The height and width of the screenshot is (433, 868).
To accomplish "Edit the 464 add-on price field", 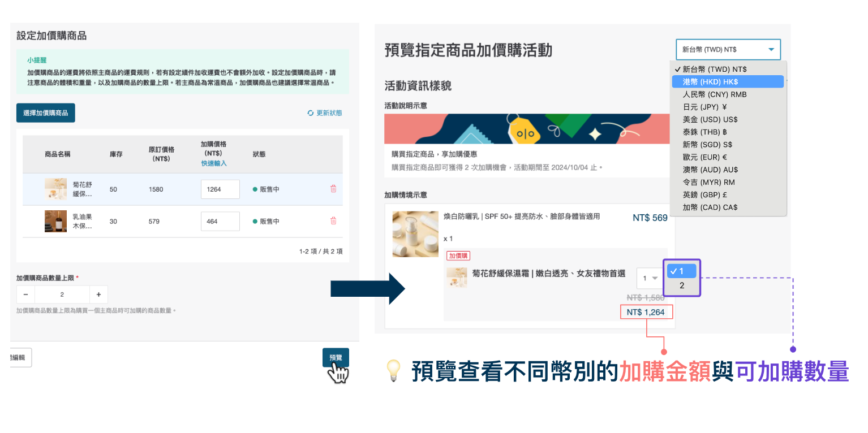I will [220, 222].
